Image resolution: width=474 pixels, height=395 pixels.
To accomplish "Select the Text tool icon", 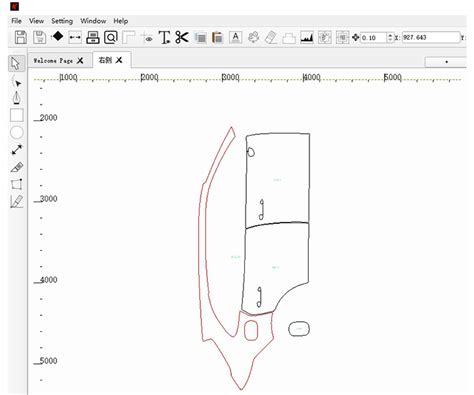I will 164,37.
